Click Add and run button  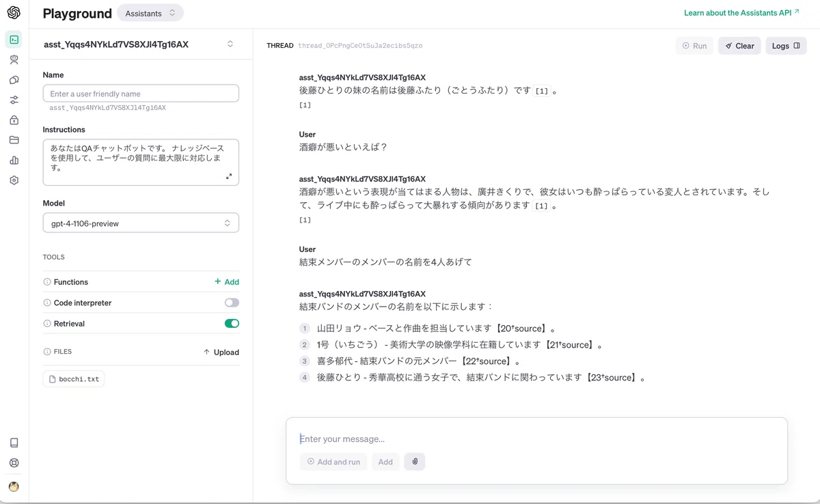pos(333,462)
